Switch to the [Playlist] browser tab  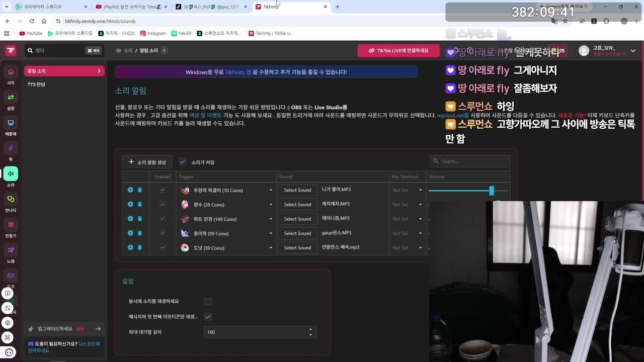(132, 7)
